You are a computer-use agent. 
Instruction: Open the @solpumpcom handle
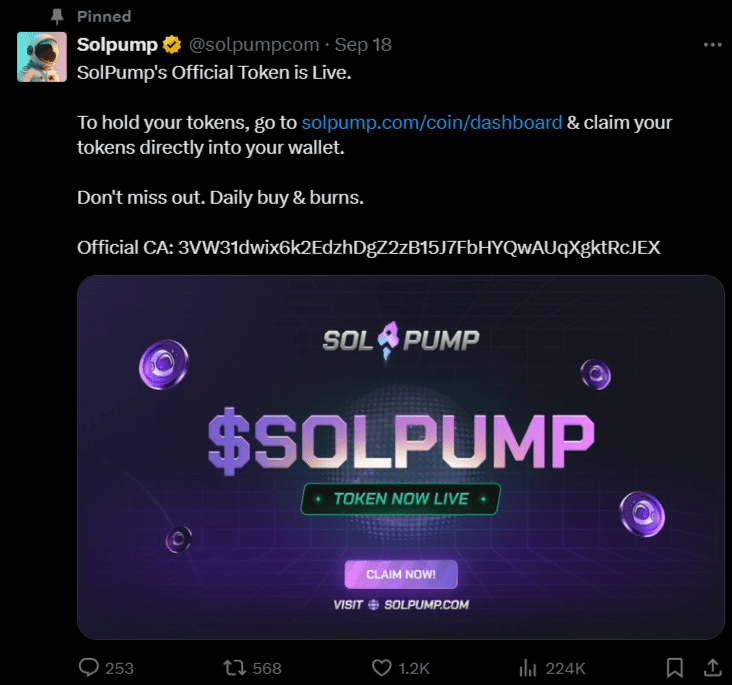(254, 45)
